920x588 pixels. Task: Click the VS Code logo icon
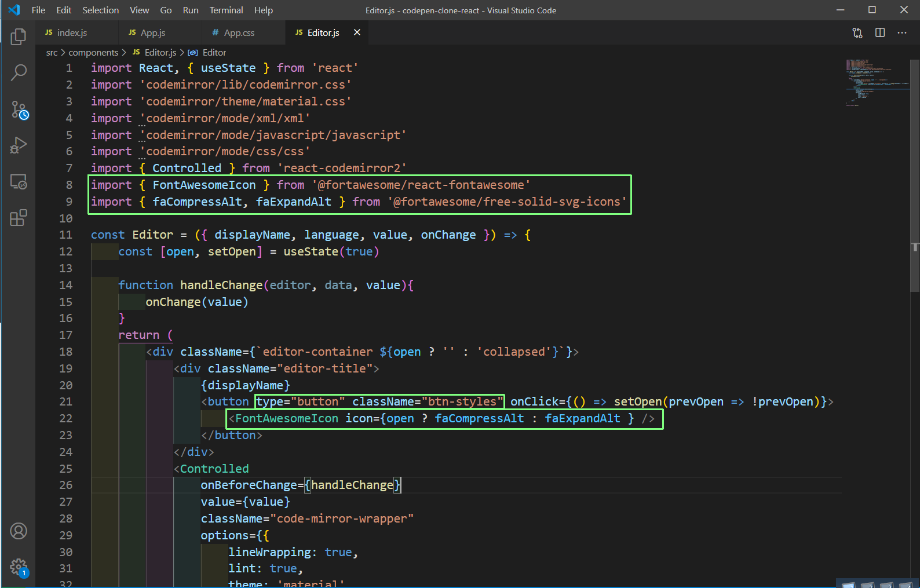coord(14,10)
